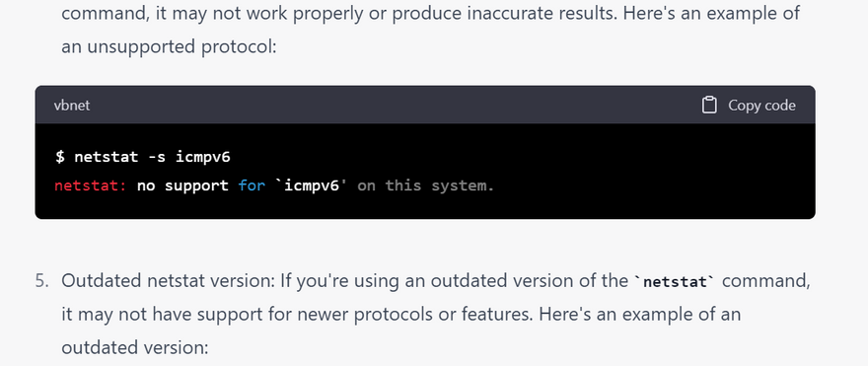Click the '-s' flag in the command
Viewport: 868px width, 366px height.
[x=157, y=157]
